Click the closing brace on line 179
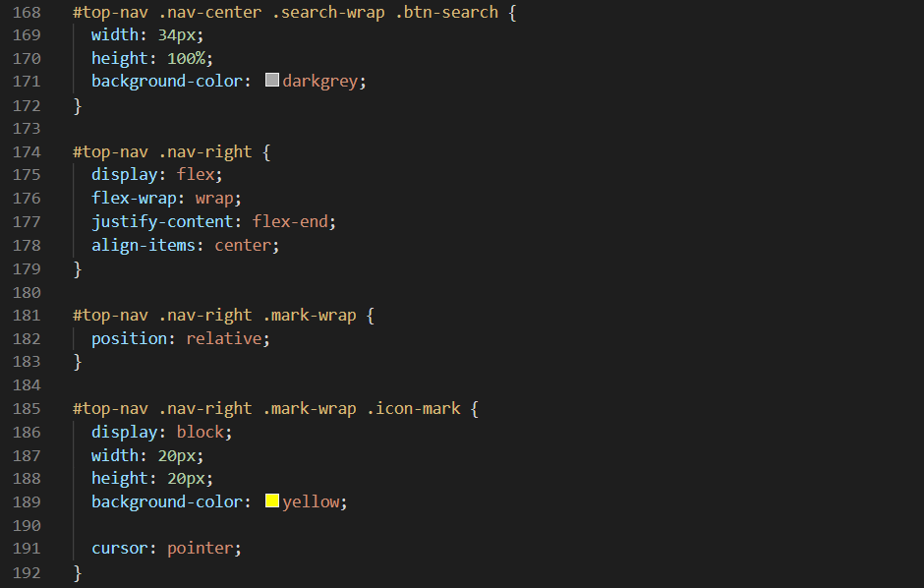 tap(78, 268)
